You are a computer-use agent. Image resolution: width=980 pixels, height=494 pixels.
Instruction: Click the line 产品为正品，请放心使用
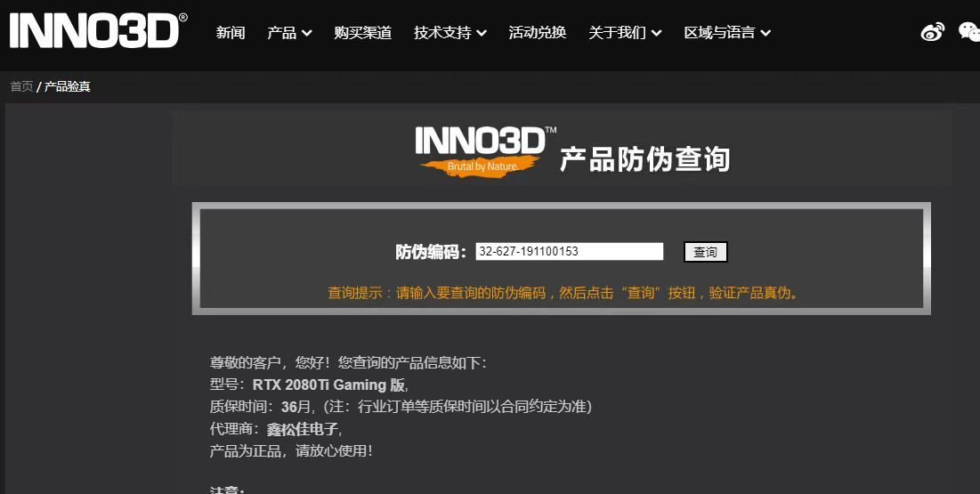[291, 451]
